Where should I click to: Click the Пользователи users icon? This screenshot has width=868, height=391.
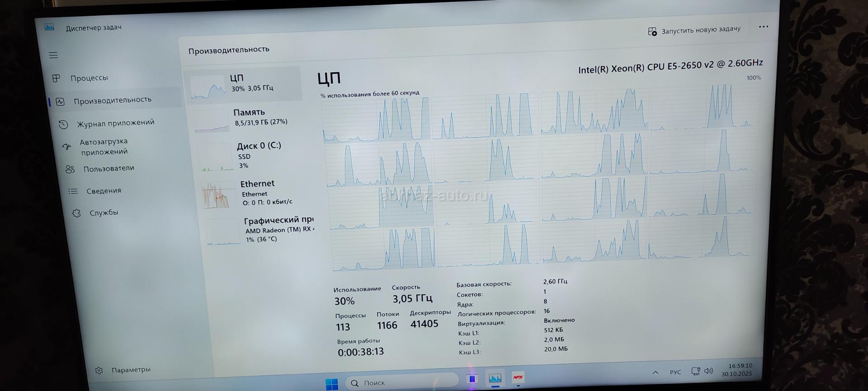[x=70, y=169]
